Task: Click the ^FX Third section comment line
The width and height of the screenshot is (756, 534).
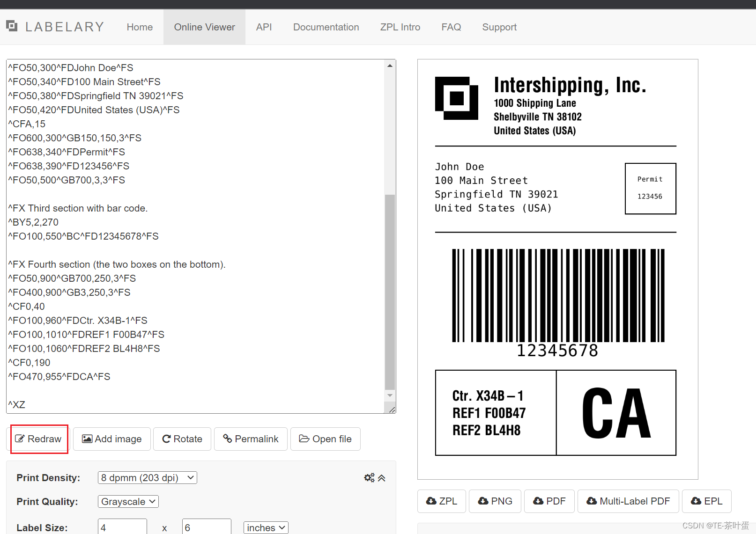Action: 78,208
